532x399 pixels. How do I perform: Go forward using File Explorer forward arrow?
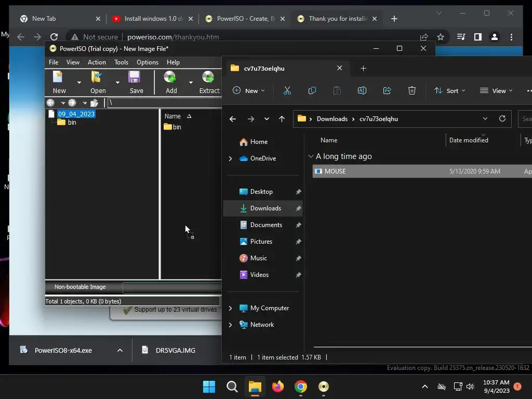(x=251, y=119)
